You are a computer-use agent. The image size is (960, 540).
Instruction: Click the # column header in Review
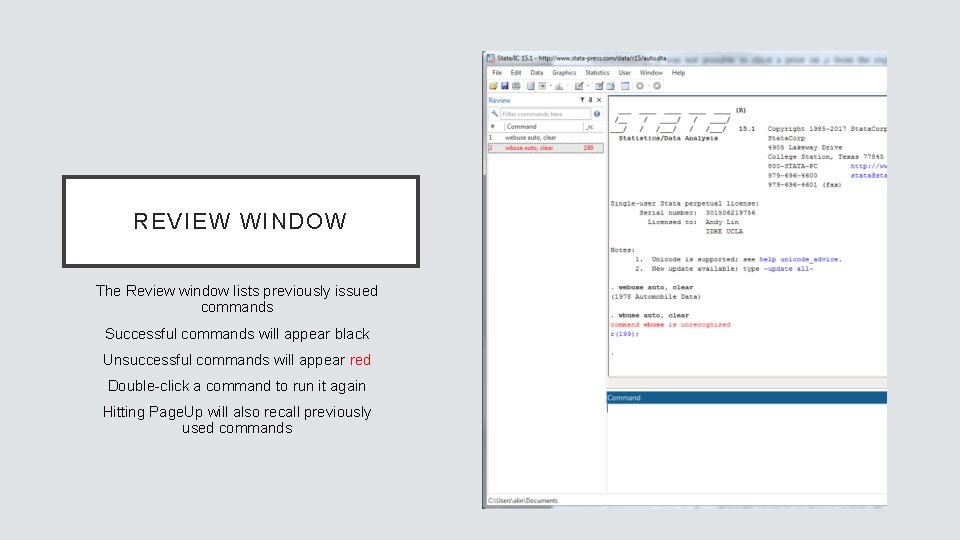click(495, 127)
